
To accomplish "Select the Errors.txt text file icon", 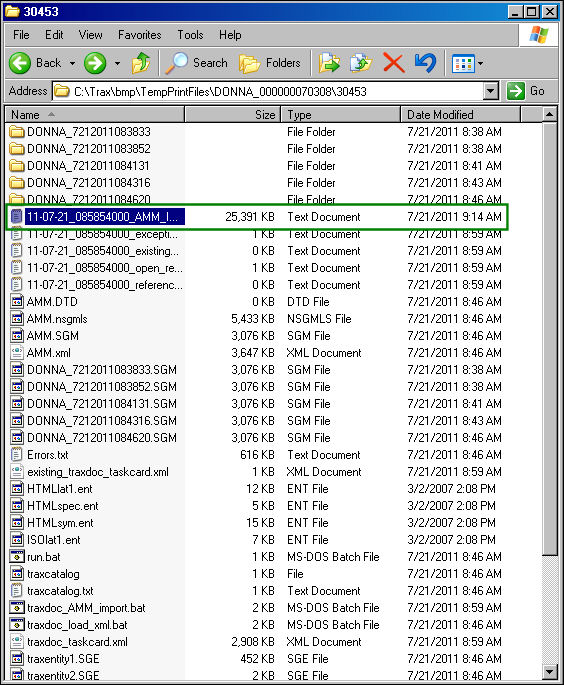I will [17, 455].
